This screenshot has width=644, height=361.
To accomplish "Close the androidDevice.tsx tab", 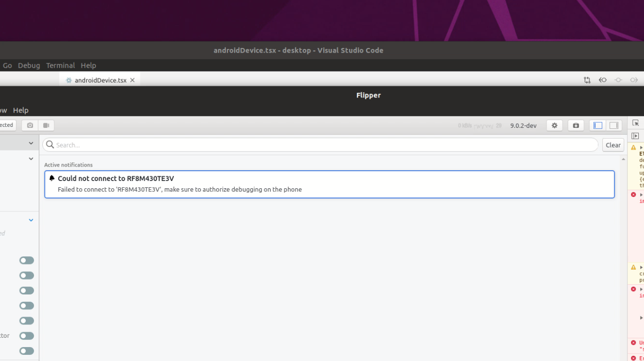I will [133, 80].
